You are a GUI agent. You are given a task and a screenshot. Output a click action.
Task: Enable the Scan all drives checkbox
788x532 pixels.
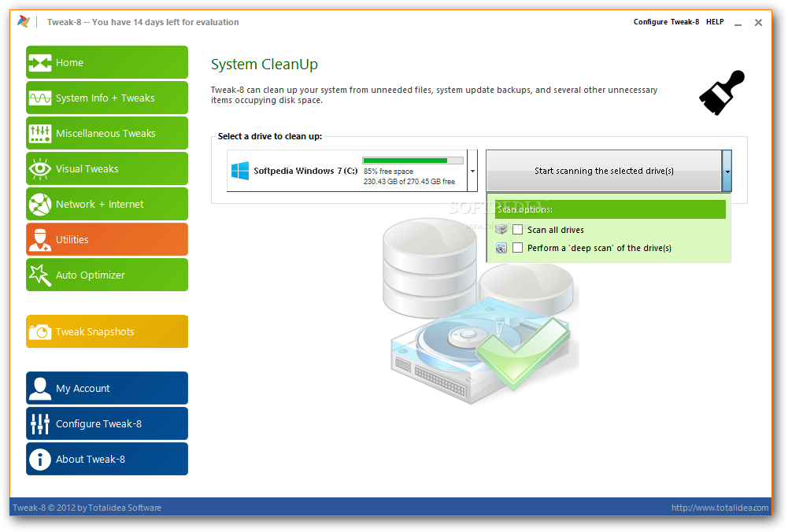518,230
